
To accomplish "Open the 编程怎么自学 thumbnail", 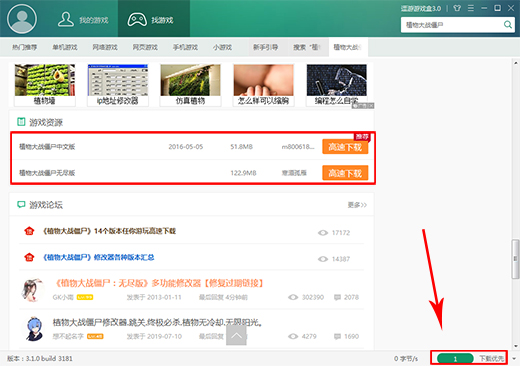I will (337, 85).
